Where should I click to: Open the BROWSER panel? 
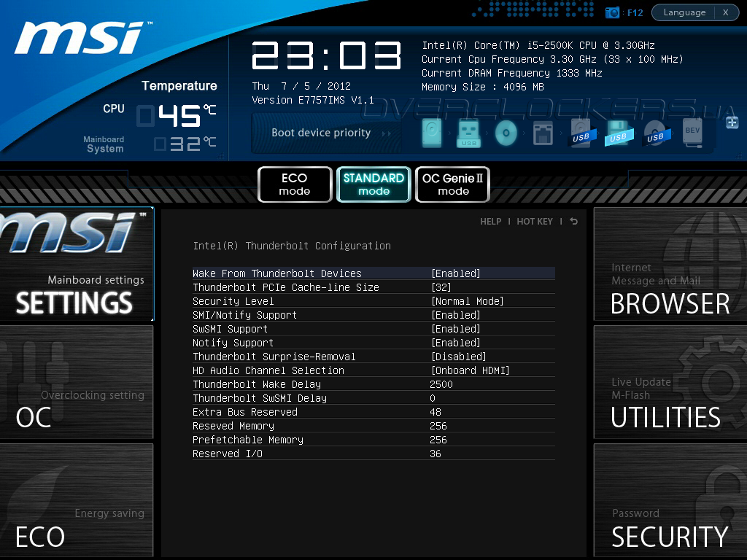[670, 263]
